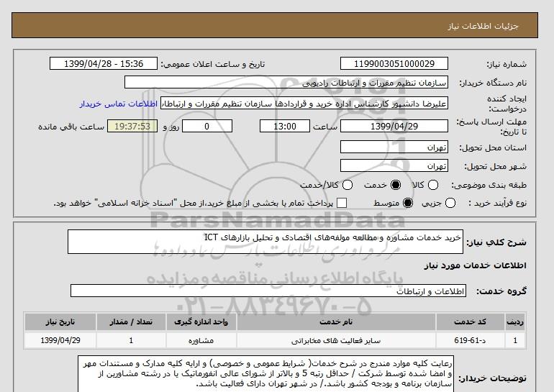Click the announcement date field 1399/04/28 - 15:36
The width and height of the screenshot is (554, 392).
pyautogui.click(x=104, y=63)
